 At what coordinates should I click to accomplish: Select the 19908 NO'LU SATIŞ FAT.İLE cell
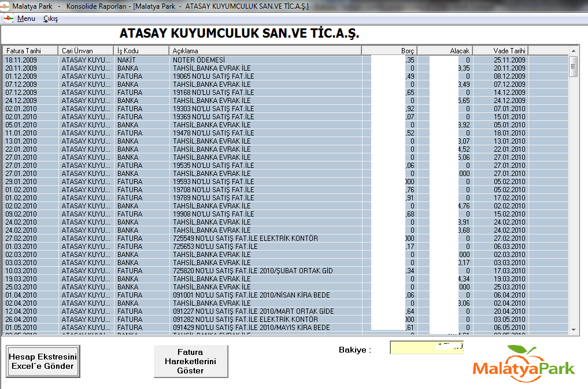pos(265,214)
